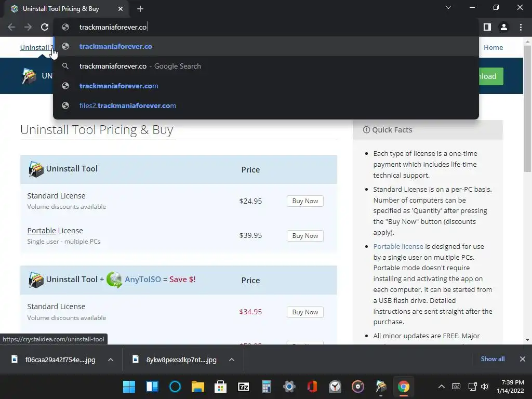The width and height of the screenshot is (532, 399).
Task: Expand options for 8ykw8pexsxlkp7nt...jpg download
Action: (232, 360)
